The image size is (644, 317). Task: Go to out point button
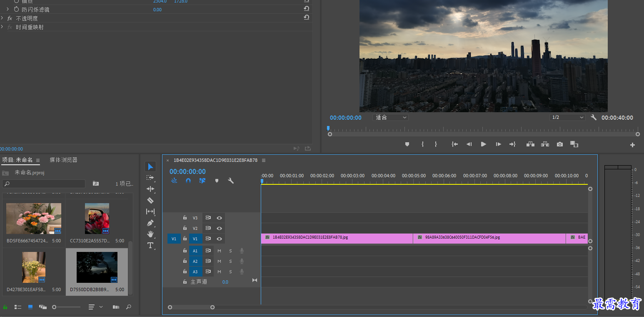point(512,144)
